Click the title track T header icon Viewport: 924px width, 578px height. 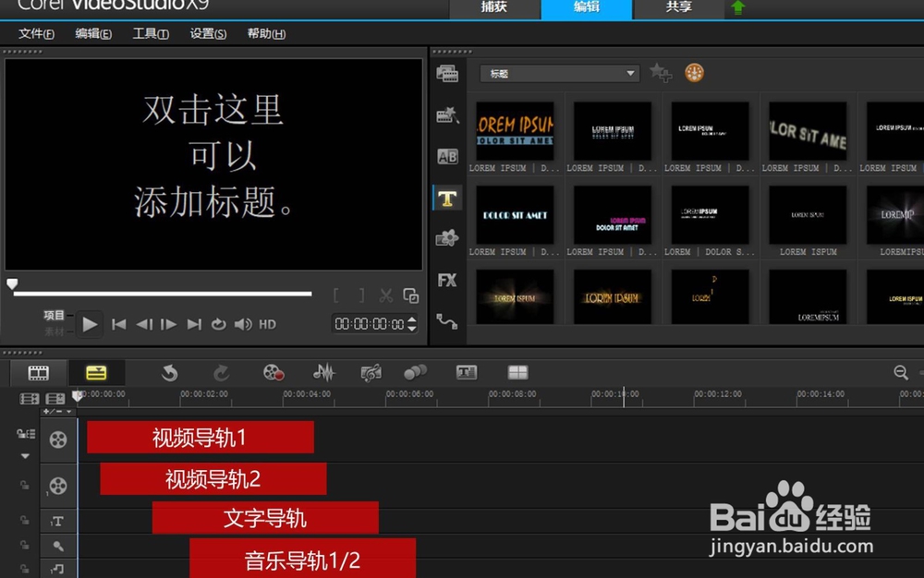point(57,521)
